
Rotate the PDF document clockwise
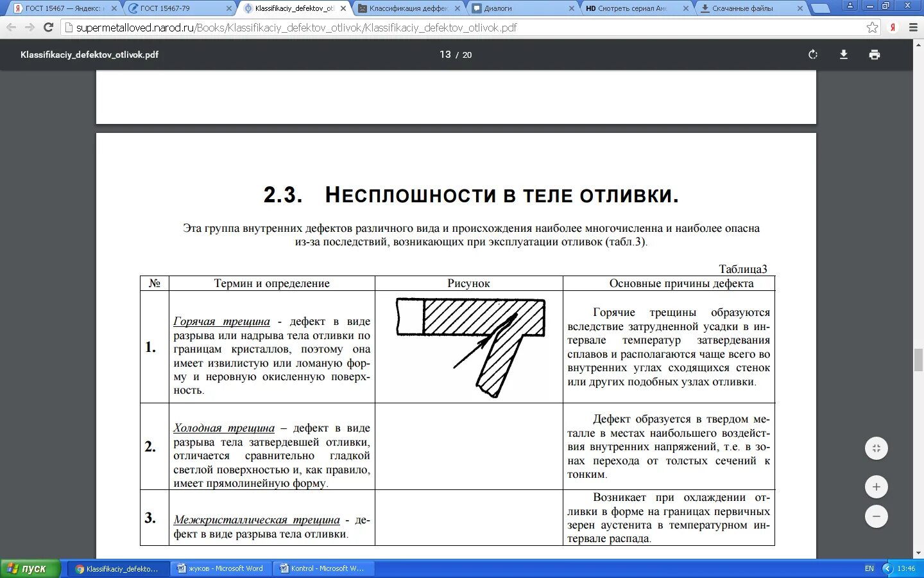coord(813,55)
